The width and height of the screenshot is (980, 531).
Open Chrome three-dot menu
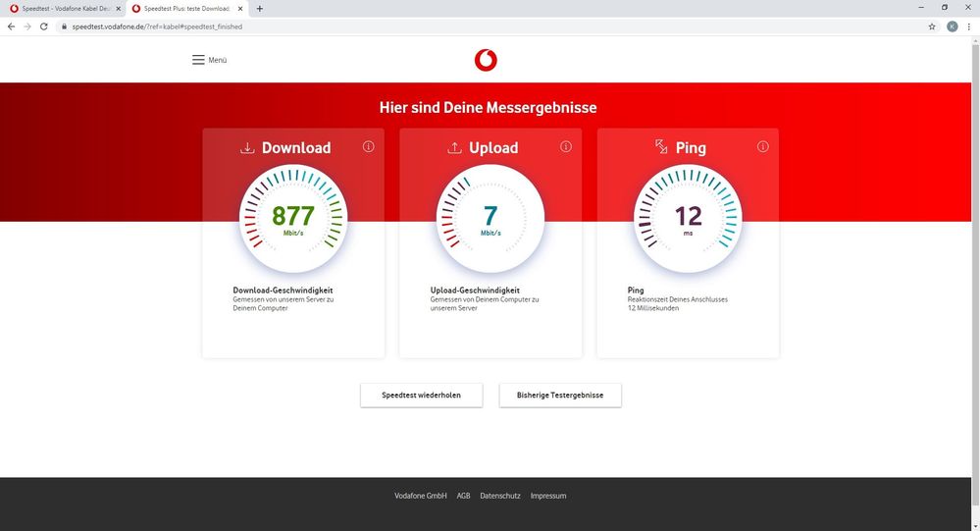pos(969,27)
